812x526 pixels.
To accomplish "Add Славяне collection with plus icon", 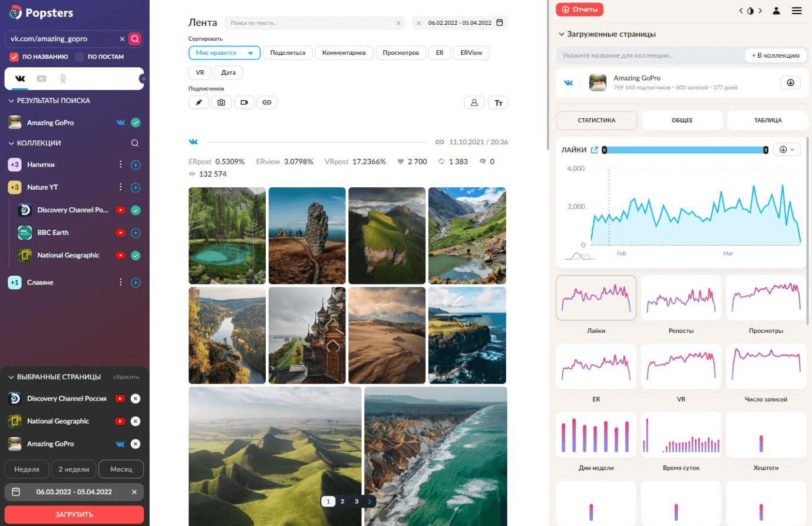I will (x=136, y=283).
